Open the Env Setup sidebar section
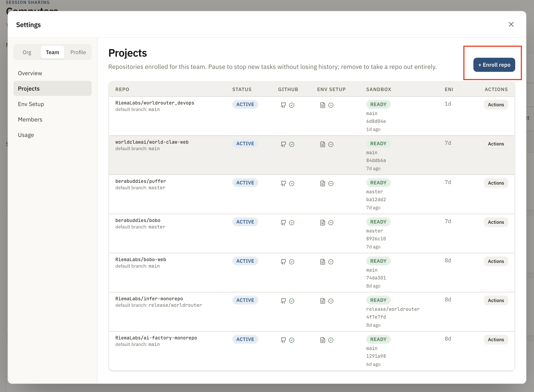 pyautogui.click(x=52, y=104)
